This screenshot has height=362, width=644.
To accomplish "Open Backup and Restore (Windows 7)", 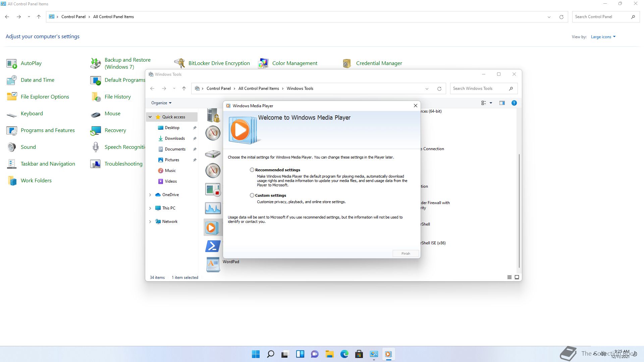I will coord(121,63).
